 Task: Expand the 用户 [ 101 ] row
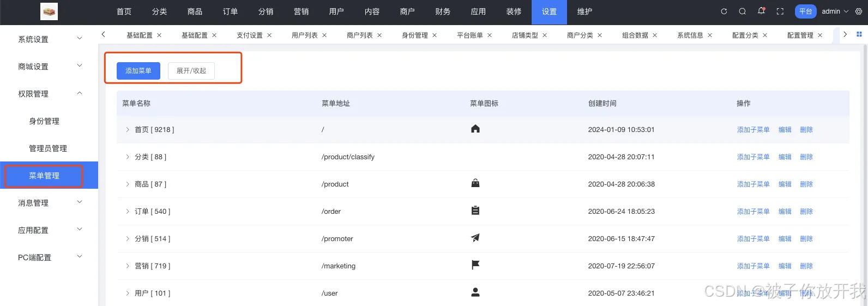coord(128,293)
